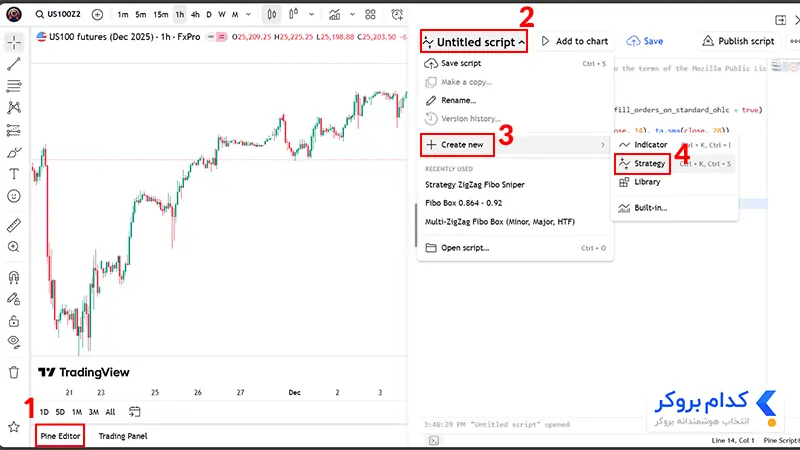Switch to the Pine Editor tab
The width and height of the screenshot is (800, 450).
pos(60,436)
